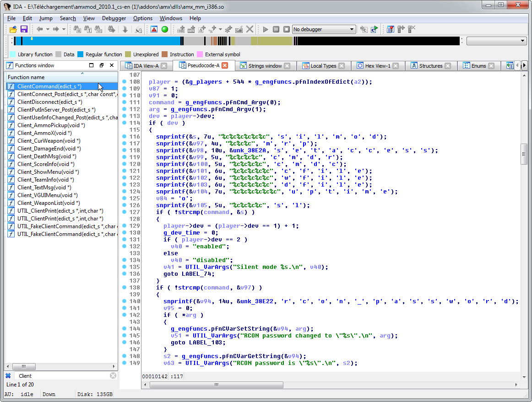
Task: Click the Regular function color swatch
Action: point(81,54)
